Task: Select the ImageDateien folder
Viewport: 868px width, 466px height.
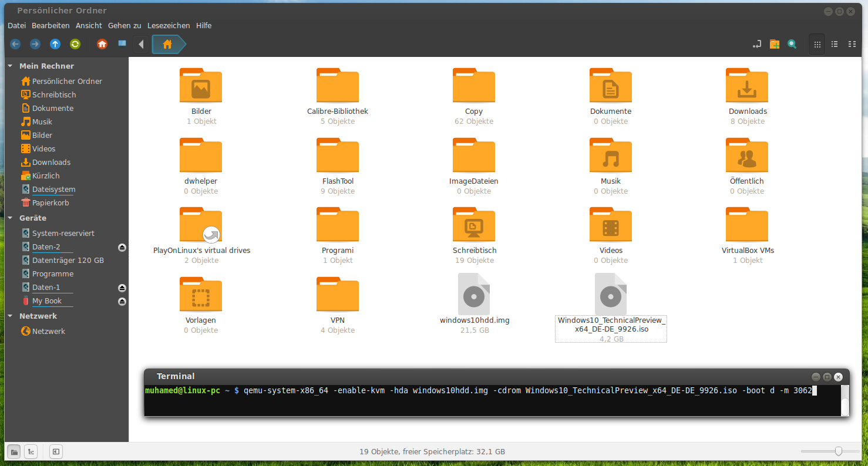Action: [474, 156]
